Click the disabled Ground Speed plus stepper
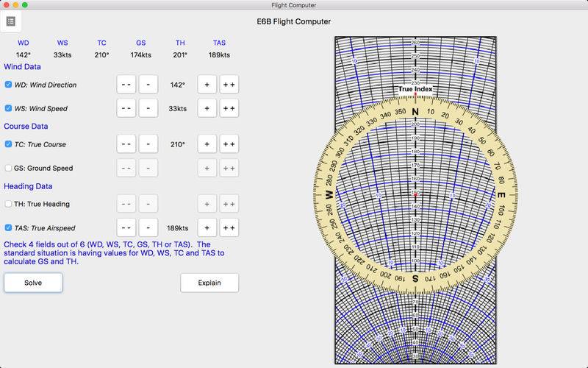This screenshot has height=368, width=588. [x=207, y=168]
